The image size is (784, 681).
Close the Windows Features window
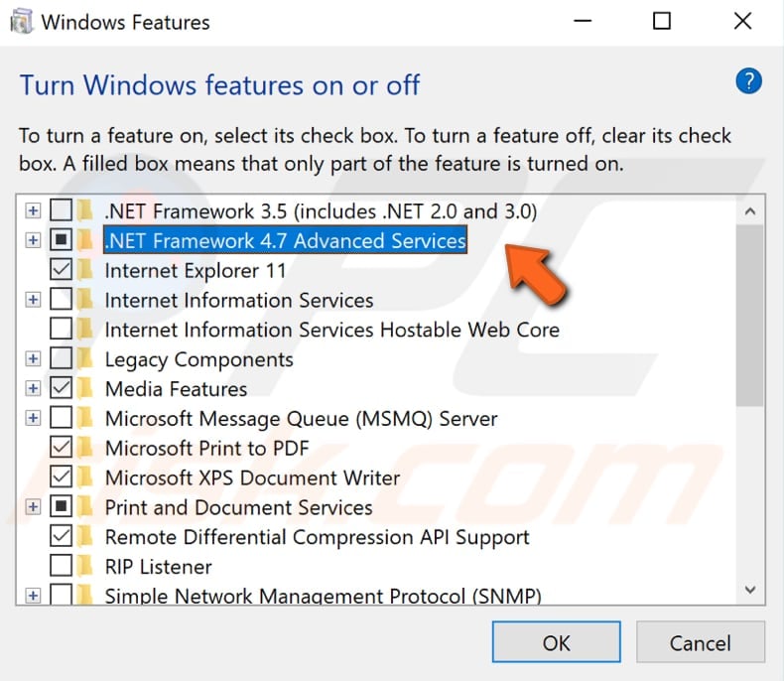[742, 21]
